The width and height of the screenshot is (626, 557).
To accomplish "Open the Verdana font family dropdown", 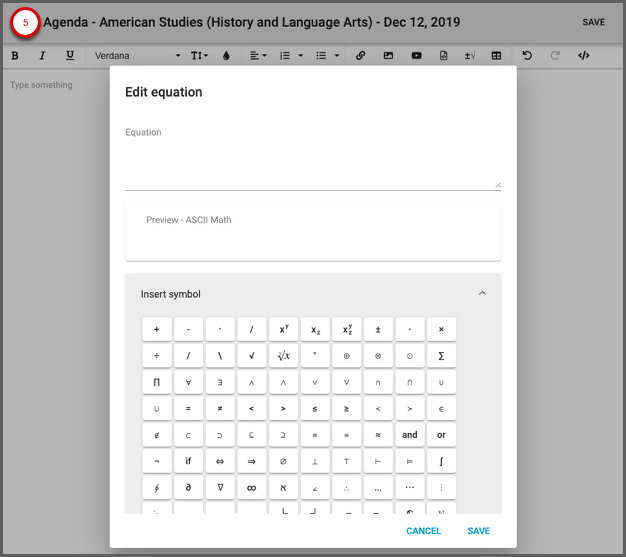I will click(x=137, y=56).
